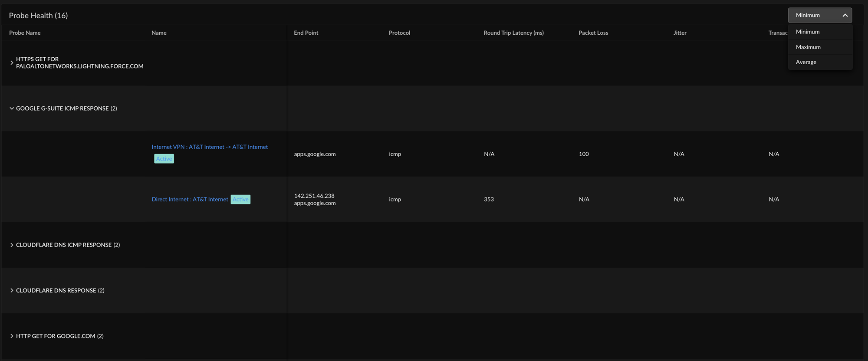Expand the Cloudflare DNS ICMP Response group
The width and height of the screenshot is (868, 361).
pos(12,245)
